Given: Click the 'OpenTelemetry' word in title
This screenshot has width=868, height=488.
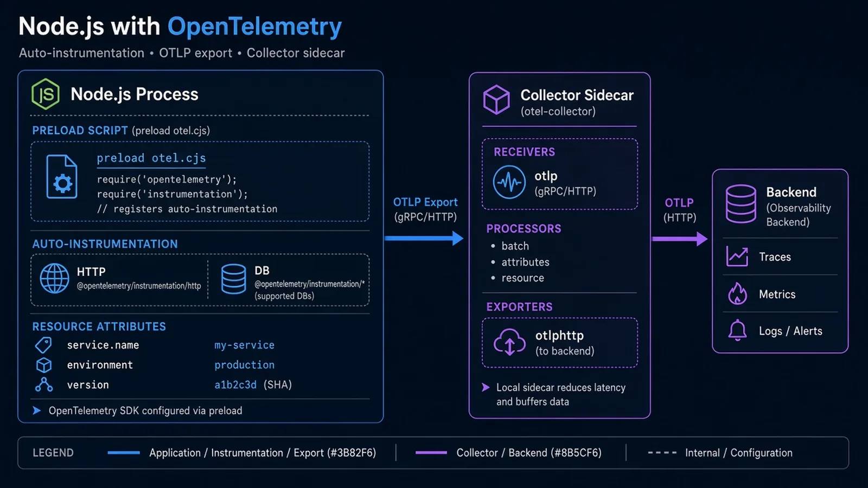Looking at the screenshot, I should tap(254, 27).
